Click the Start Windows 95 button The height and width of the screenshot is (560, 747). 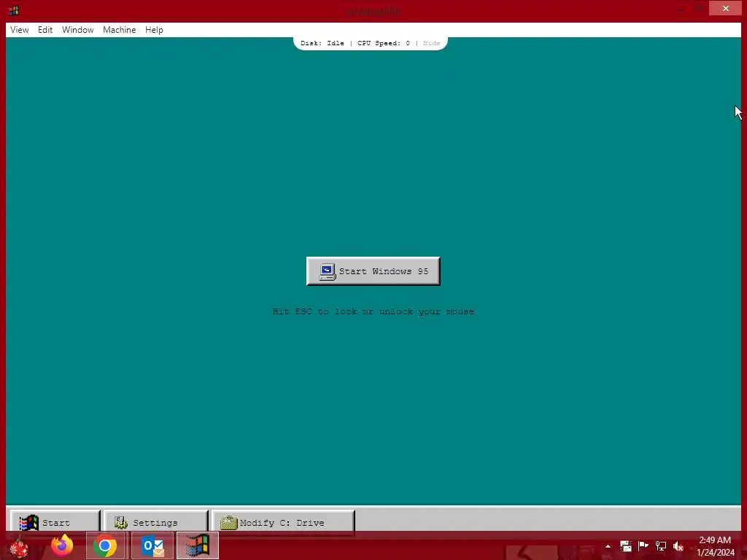(x=373, y=271)
